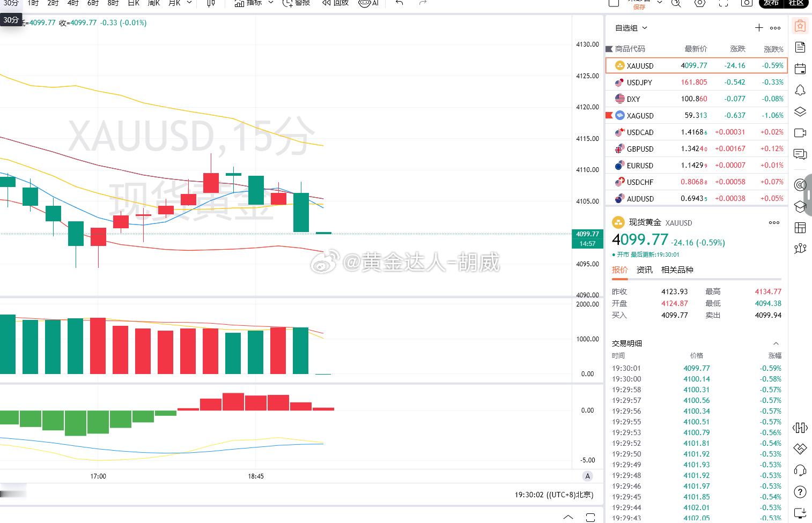
Task: Open the news document icon in right sidebar
Action: tap(800, 47)
